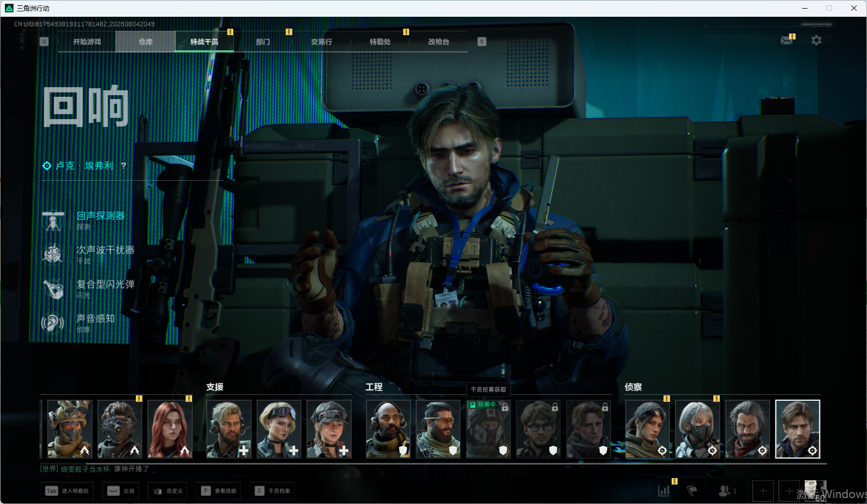This screenshot has height=504, width=867.
Task: Switch to the 特勤处 tab
Action: 380,42
